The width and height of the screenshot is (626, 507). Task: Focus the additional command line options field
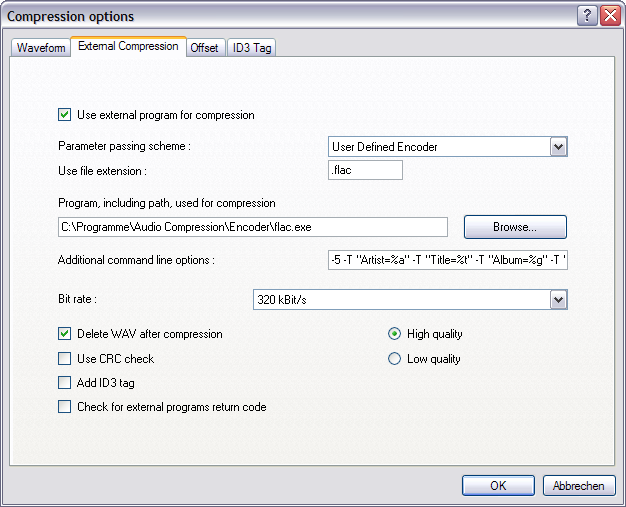pos(448,260)
